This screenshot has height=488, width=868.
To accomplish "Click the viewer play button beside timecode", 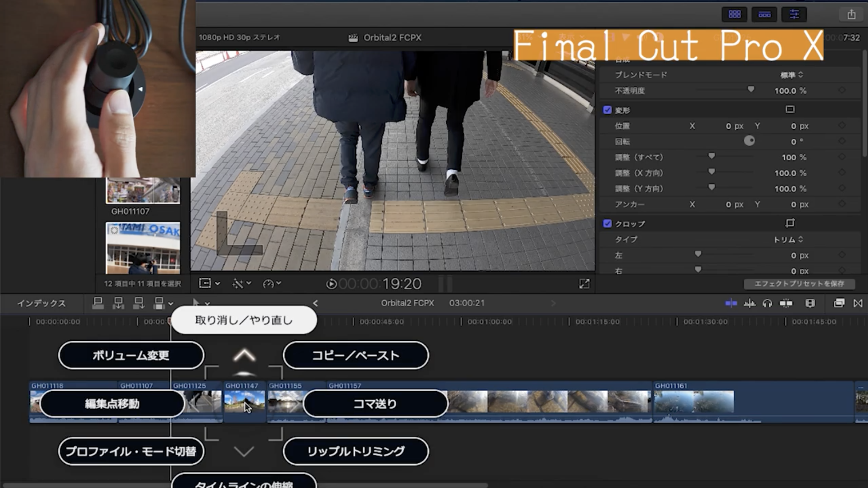I will coord(331,284).
